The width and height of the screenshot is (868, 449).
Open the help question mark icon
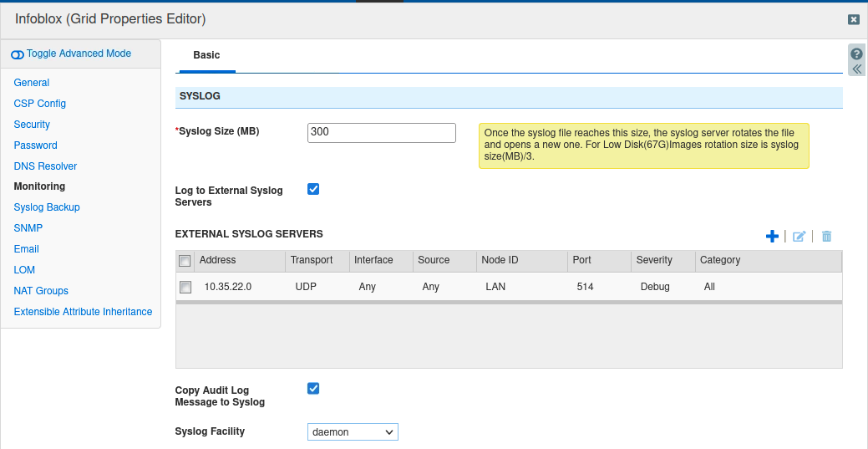(856, 54)
